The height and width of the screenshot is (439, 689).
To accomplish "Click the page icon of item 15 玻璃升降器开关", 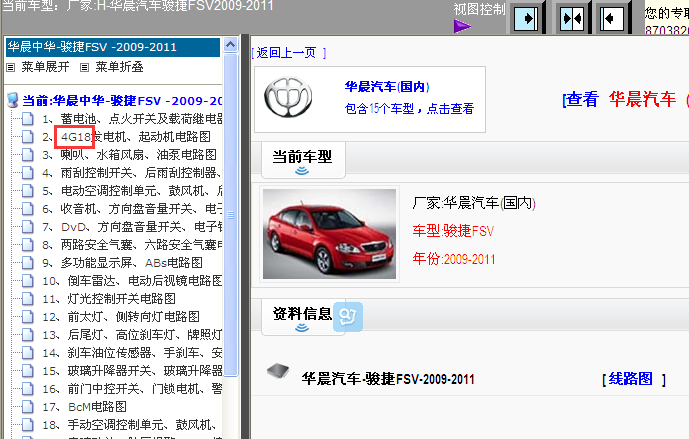I will point(28,371).
